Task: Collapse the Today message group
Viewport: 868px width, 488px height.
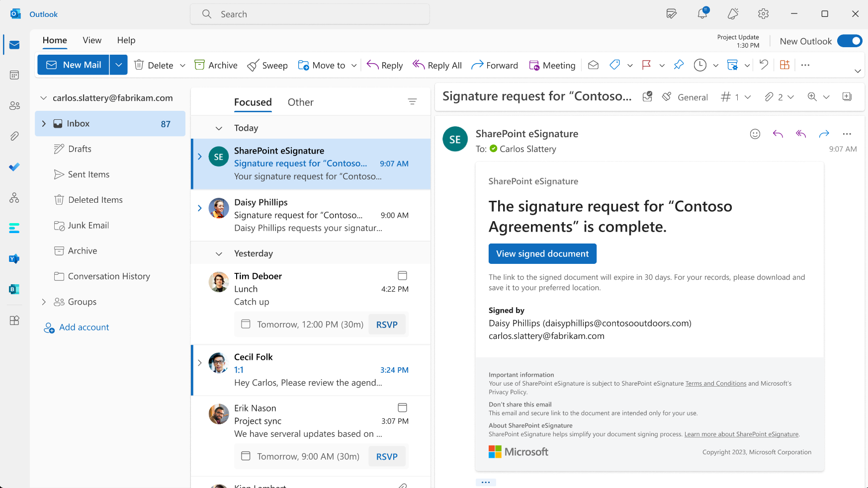Action: pos(219,128)
